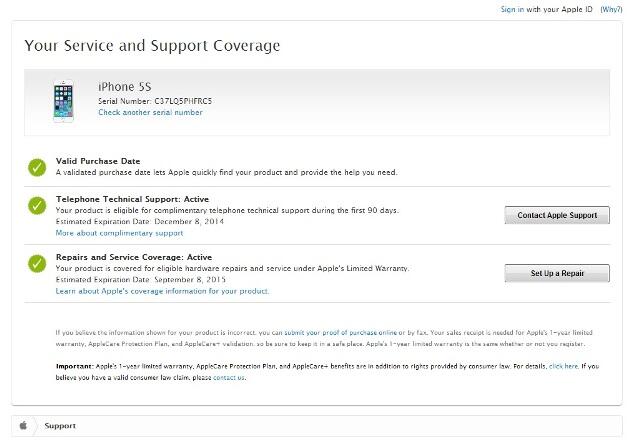Click green checkmark beside Repairs and Service Coverage
This screenshot has height=440, width=640.
coord(37,264)
